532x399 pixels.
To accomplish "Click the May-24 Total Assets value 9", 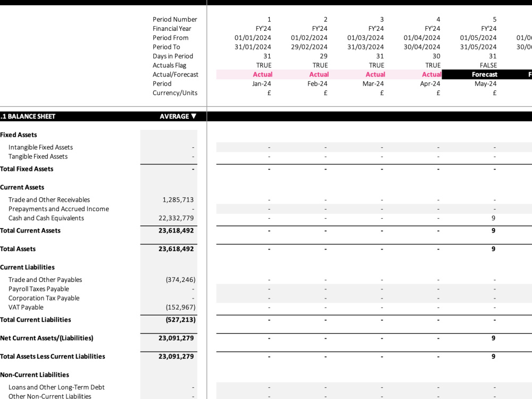I will 493,249.
